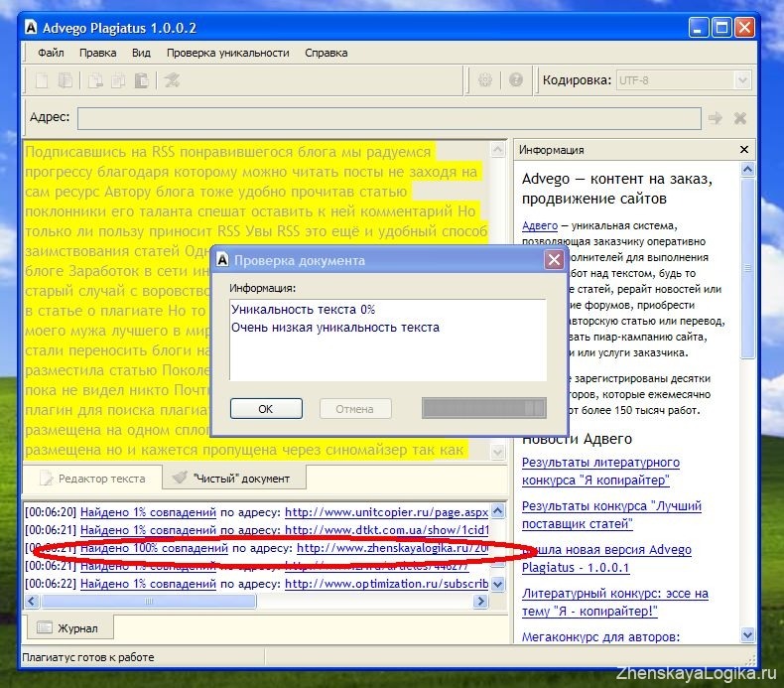Open the zhenskayalogika.ru URL in log
Screen dimensions: 784x688
393,548
